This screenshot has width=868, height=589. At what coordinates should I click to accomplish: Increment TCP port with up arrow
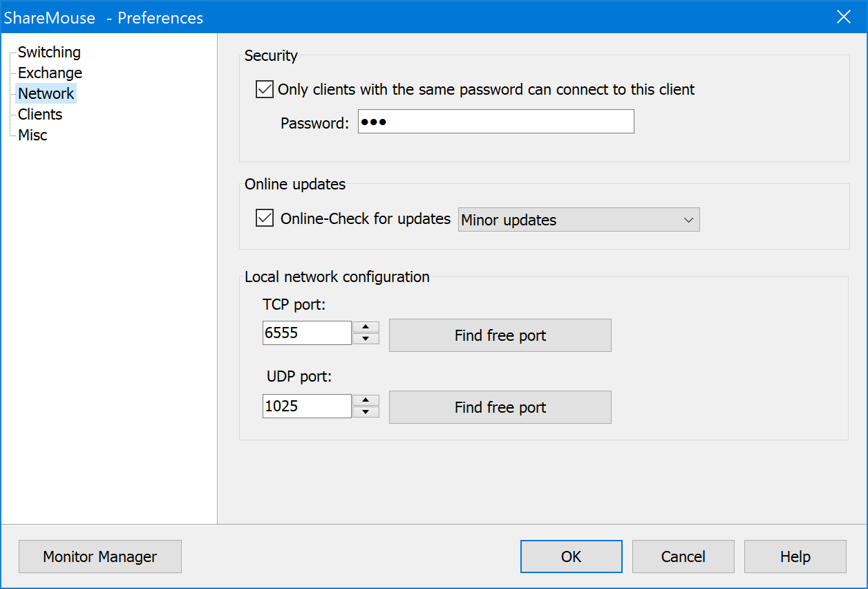pos(366,327)
